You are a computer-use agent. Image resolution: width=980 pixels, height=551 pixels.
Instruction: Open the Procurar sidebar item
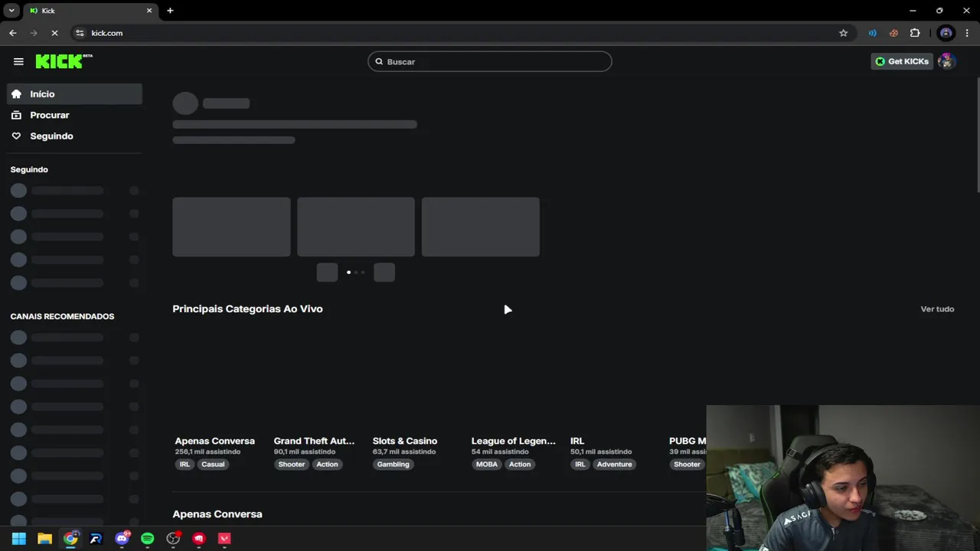click(74, 115)
